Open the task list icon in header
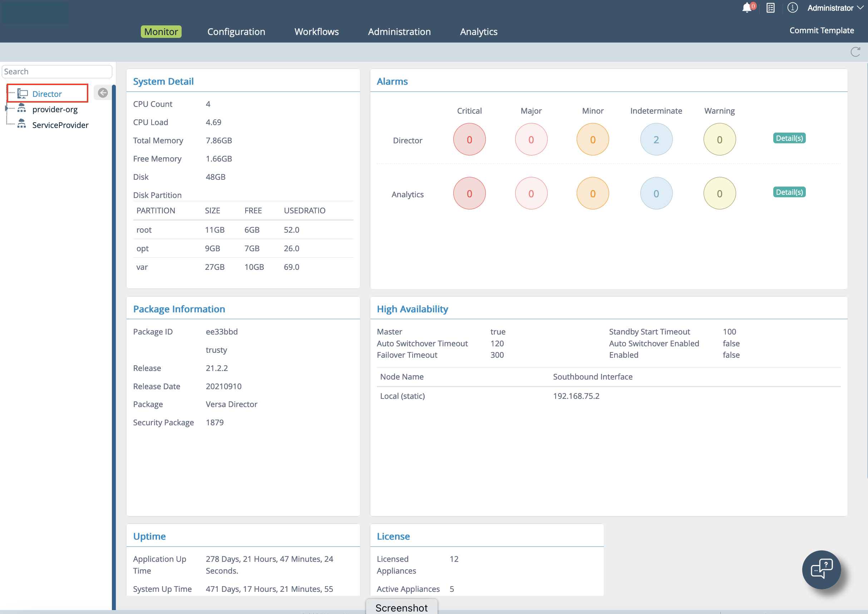Screen dimensions: 868x614 pyautogui.click(x=770, y=8)
